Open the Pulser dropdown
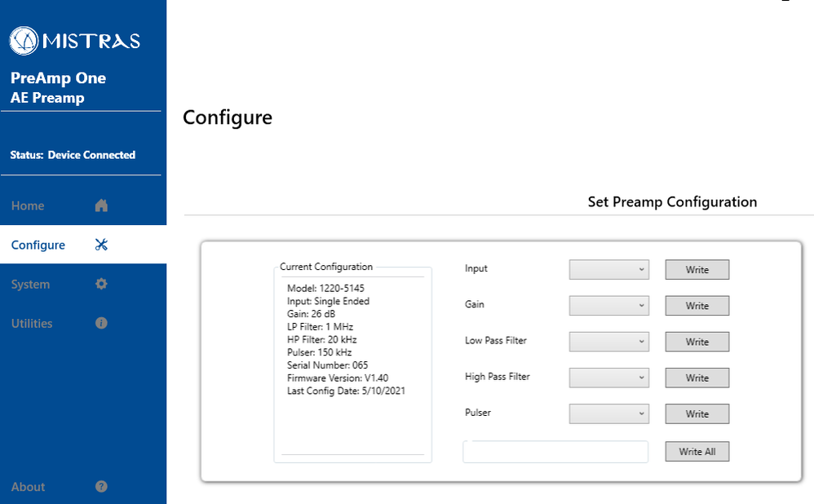 click(609, 413)
